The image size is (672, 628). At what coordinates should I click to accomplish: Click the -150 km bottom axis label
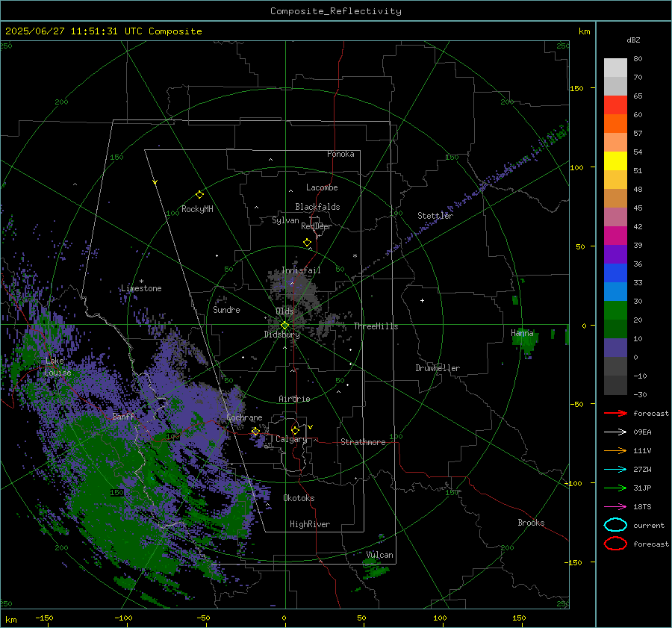click(x=44, y=618)
